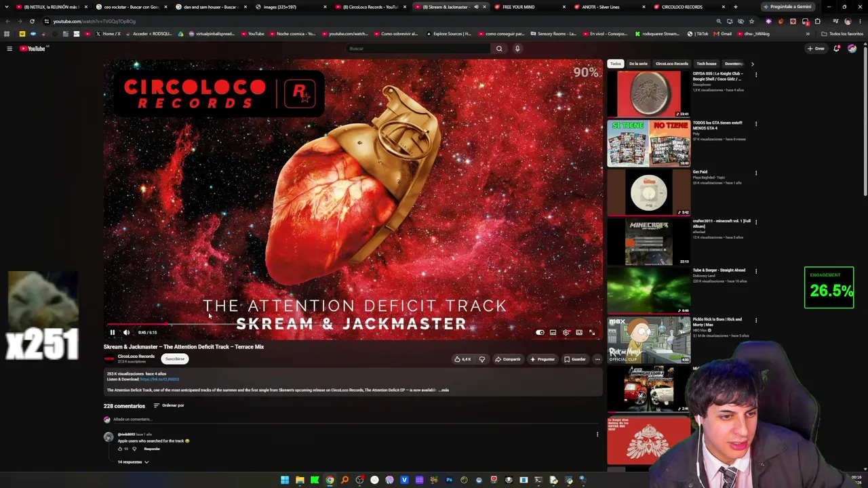The image size is (868, 488).
Task: Select the De la serie chip
Action: tap(638, 64)
